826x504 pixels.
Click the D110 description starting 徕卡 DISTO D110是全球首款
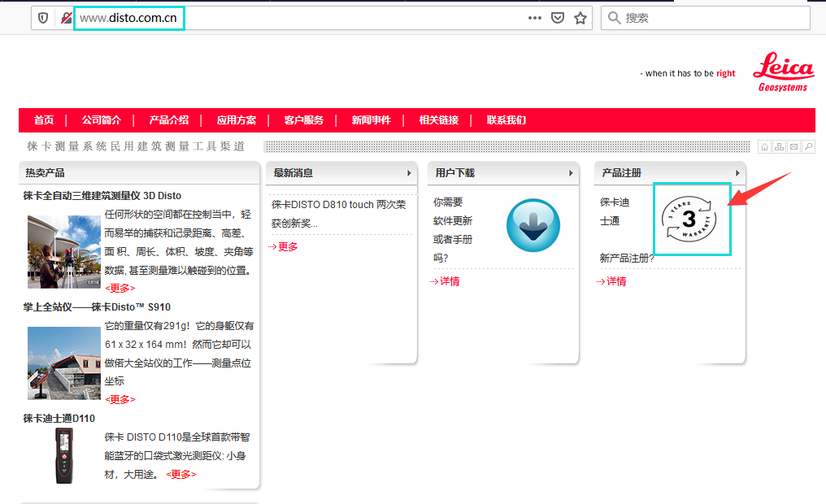click(x=177, y=455)
